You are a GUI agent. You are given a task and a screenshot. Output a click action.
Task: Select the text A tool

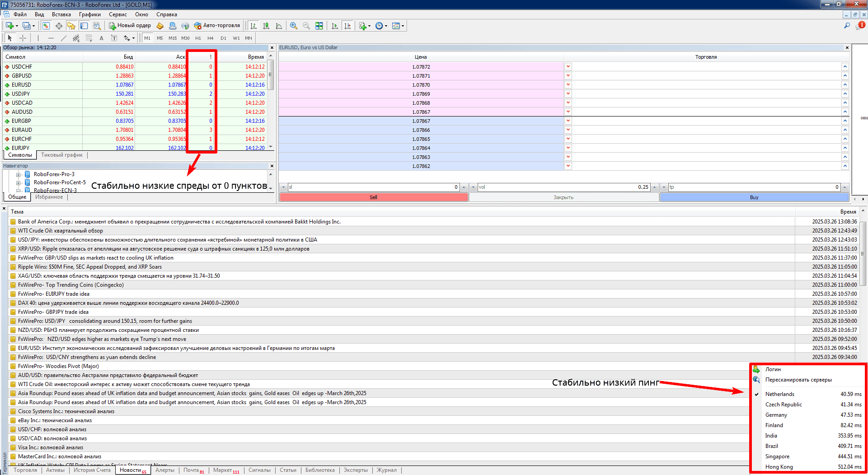(101, 38)
